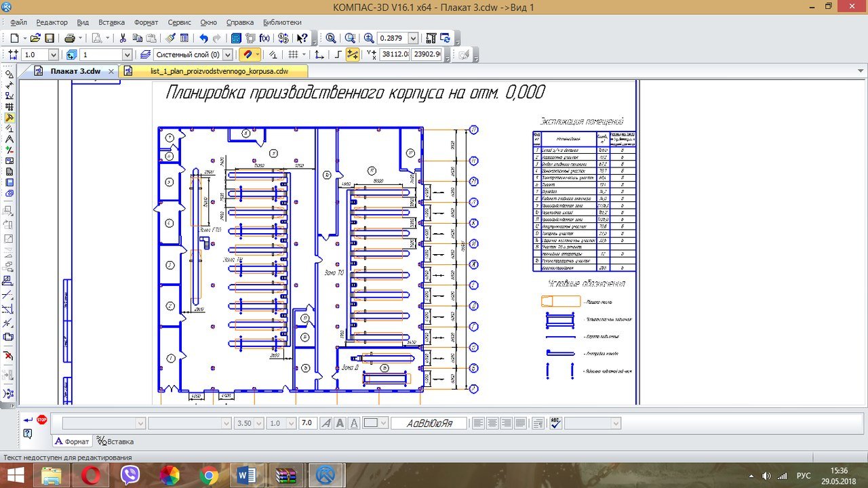Click the red STOP command icon
The height and width of the screenshot is (488, 868).
[42, 420]
